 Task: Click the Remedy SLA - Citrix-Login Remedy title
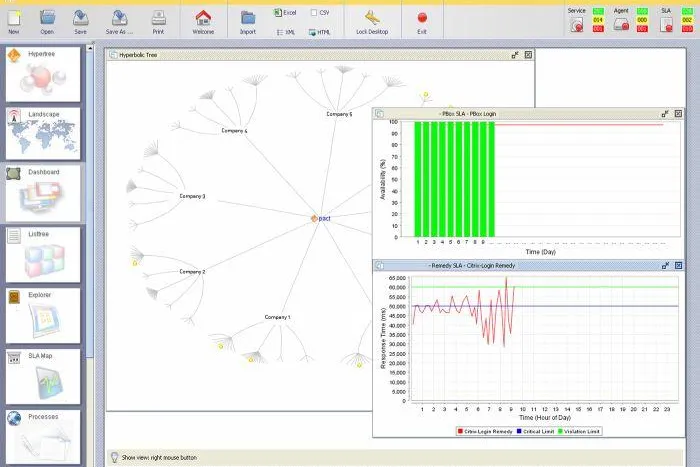pos(472,266)
